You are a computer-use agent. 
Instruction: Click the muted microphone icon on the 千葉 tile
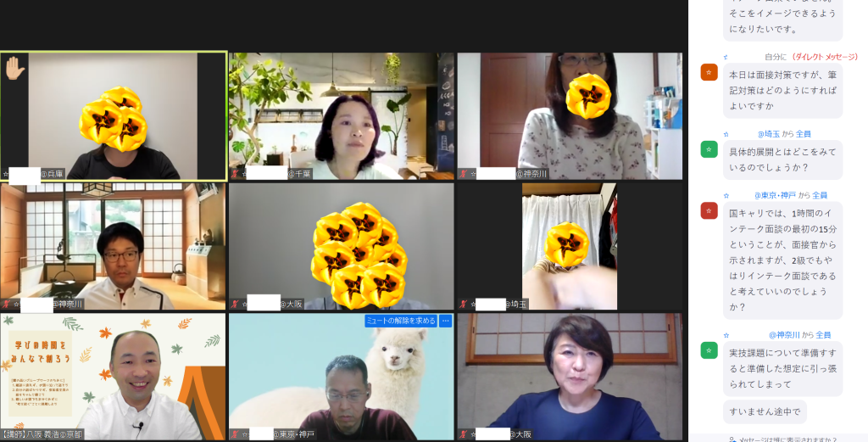pyautogui.click(x=235, y=174)
